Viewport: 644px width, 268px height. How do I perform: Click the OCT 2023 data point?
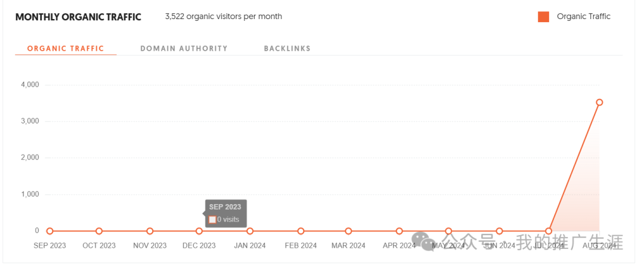[99, 231]
